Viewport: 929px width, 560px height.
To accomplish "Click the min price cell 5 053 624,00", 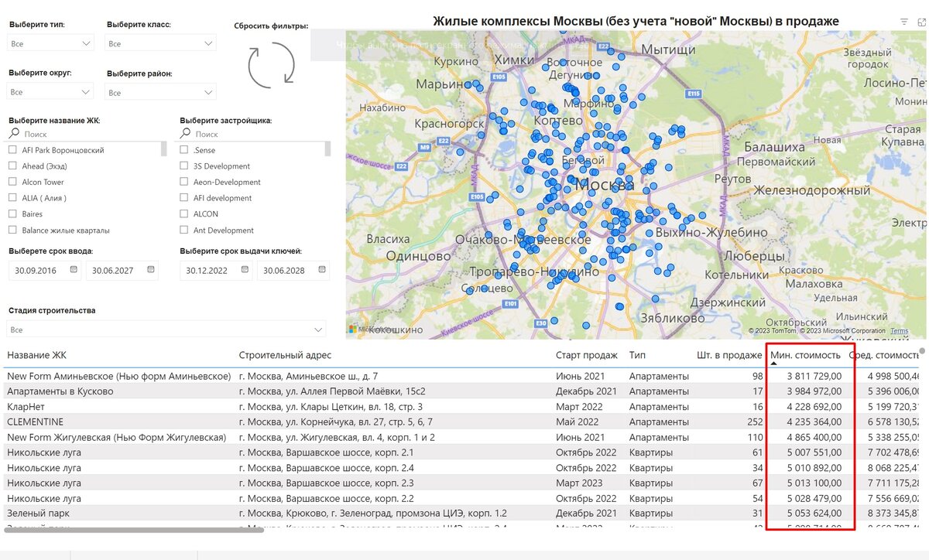I will [814, 513].
